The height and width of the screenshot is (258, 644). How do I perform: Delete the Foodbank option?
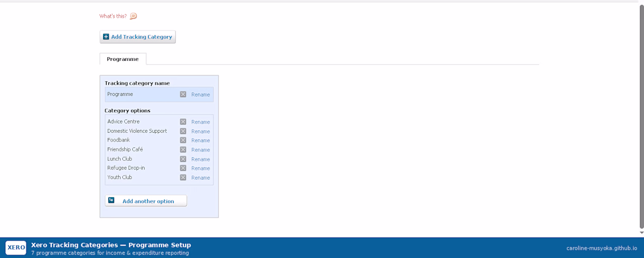point(183,140)
